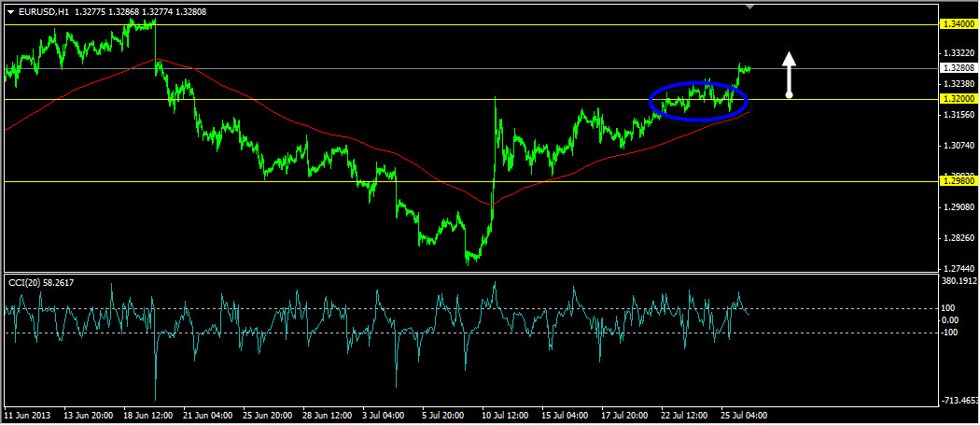
Task: Click the 18 Jun 12:00 time label
Action: tap(148, 416)
